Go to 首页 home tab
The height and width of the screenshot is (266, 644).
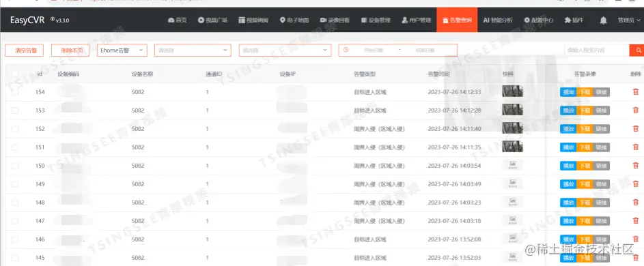tap(178, 20)
